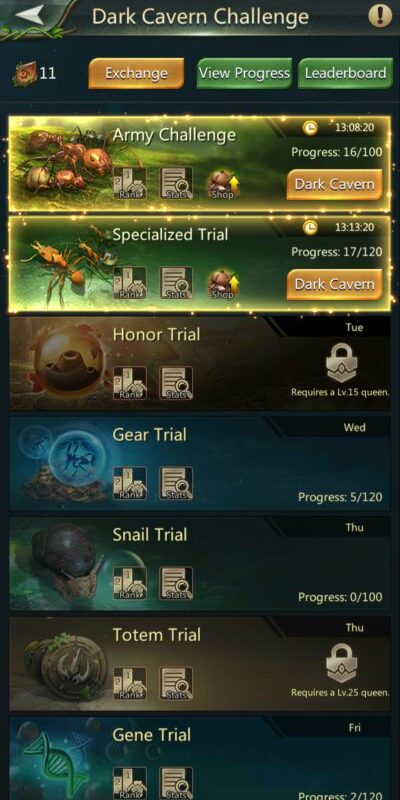This screenshot has width=400, height=800.
Task: Go back using the arrow icon
Action: pyautogui.click(x=33, y=14)
